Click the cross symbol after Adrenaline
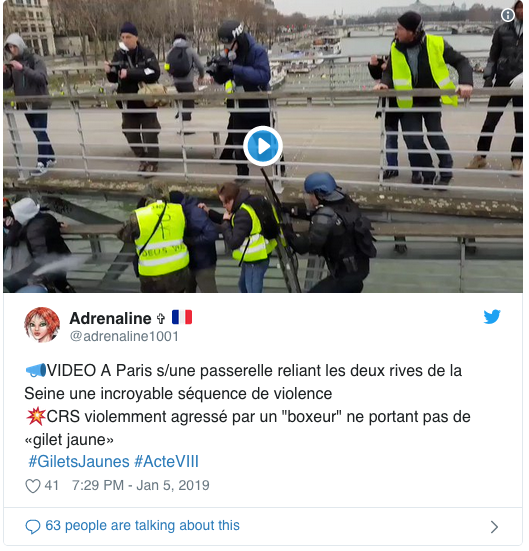 tap(161, 318)
